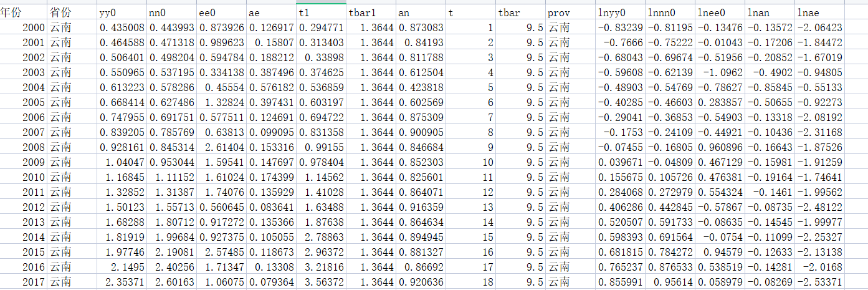Select yy0 value 0.747955

pos(122,117)
